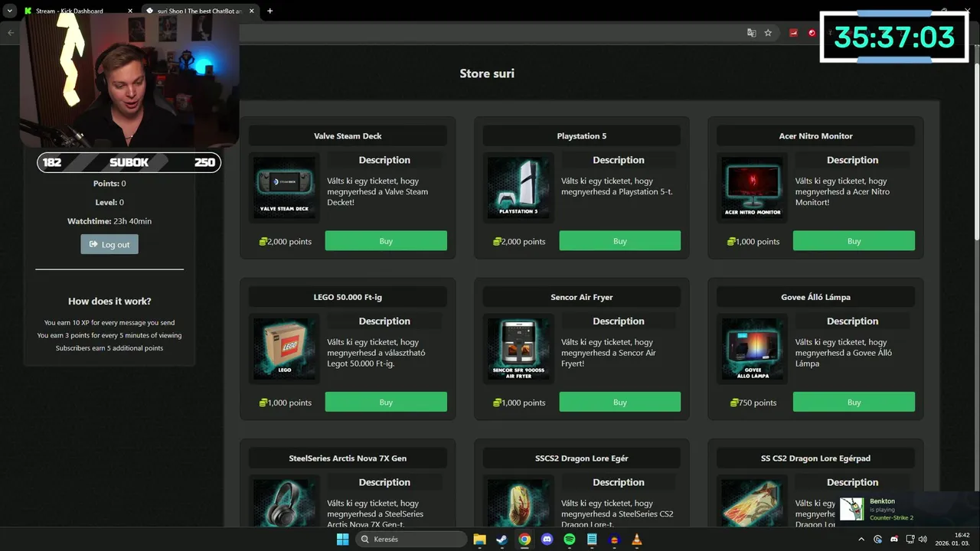Open Google Chrome from the taskbar
This screenshot has width=980, height=551.
tap(524, 539)
